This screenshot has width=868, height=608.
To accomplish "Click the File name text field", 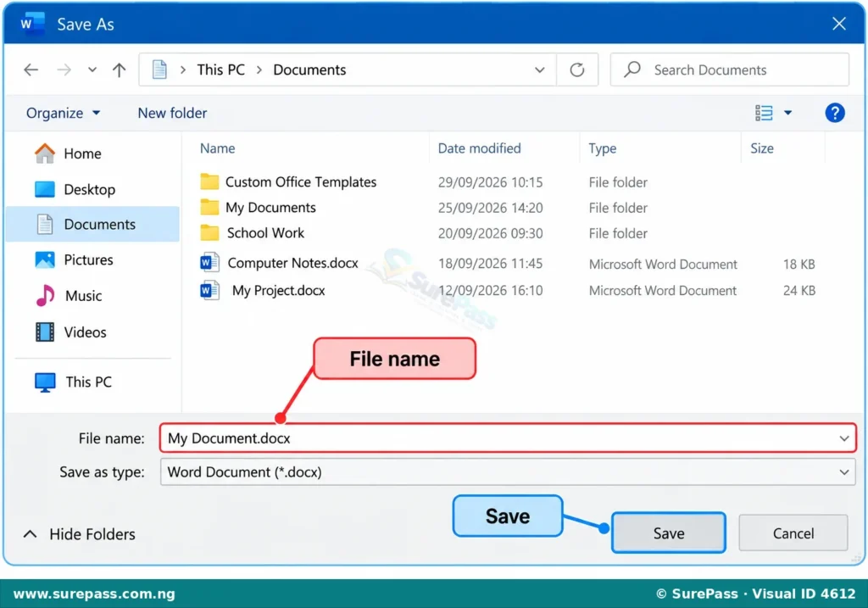I will pyautogui.click(x=508, y=438).
